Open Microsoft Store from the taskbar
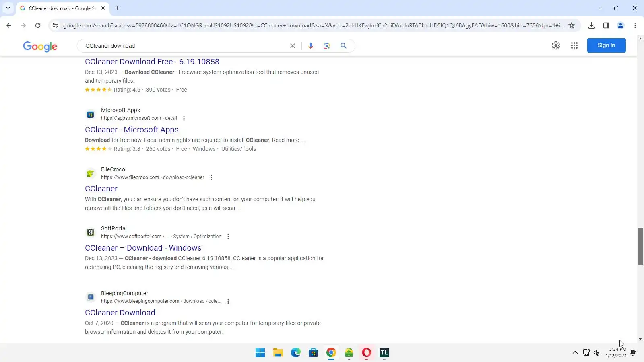The image size is (644, 362). click(x=314, y=353)
